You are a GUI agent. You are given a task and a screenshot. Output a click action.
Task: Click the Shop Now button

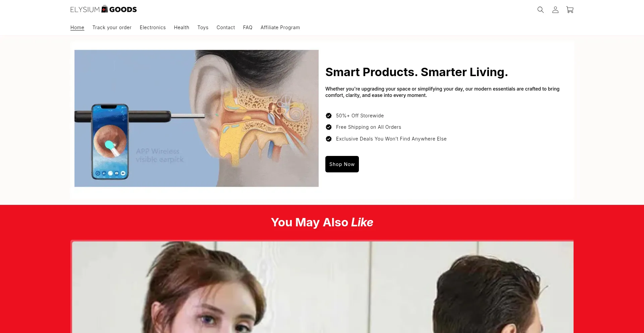[x=342, y=164]
